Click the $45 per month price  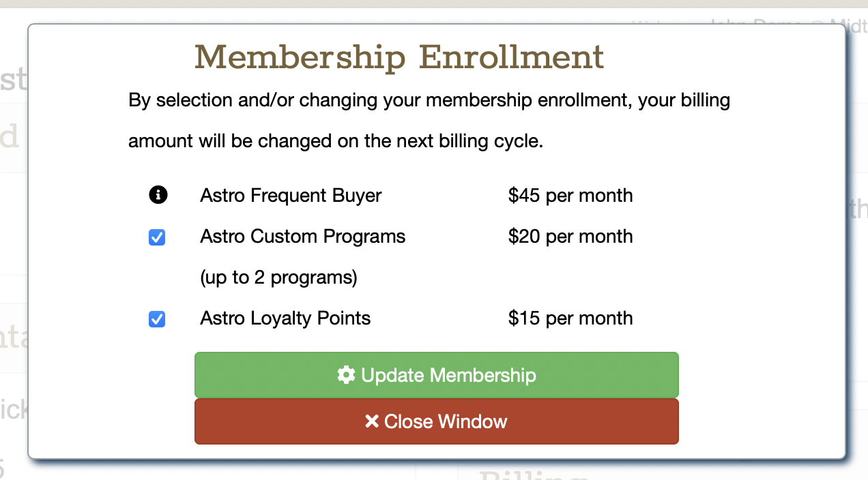pyautogui.click(x=570, y=196)
